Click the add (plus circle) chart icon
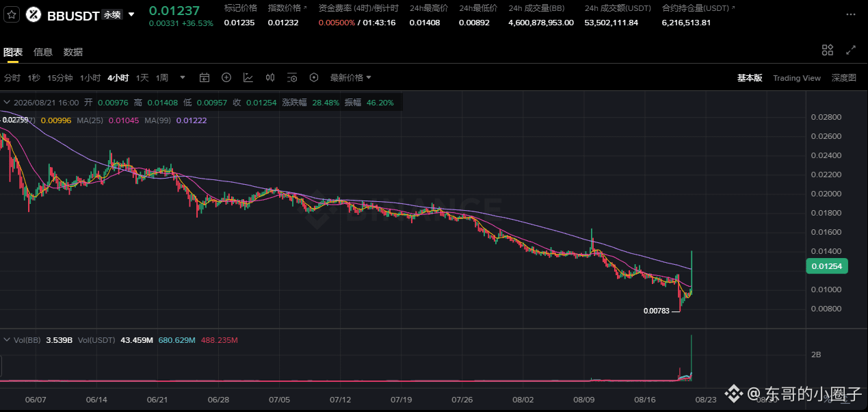The height and width of the screenshot is (412, 868). (226, 78)
